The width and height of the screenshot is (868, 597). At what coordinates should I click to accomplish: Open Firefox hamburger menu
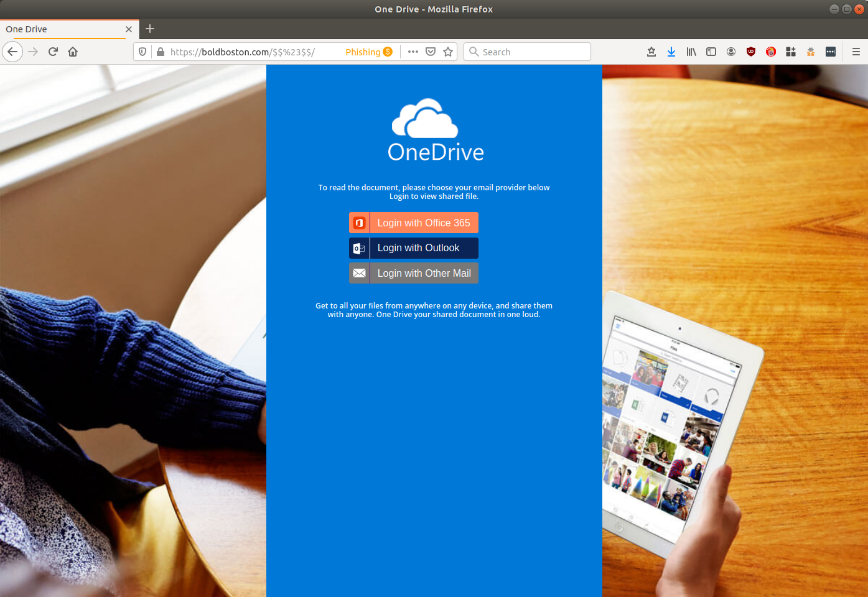pyautogui.click(x=856, y=52)
